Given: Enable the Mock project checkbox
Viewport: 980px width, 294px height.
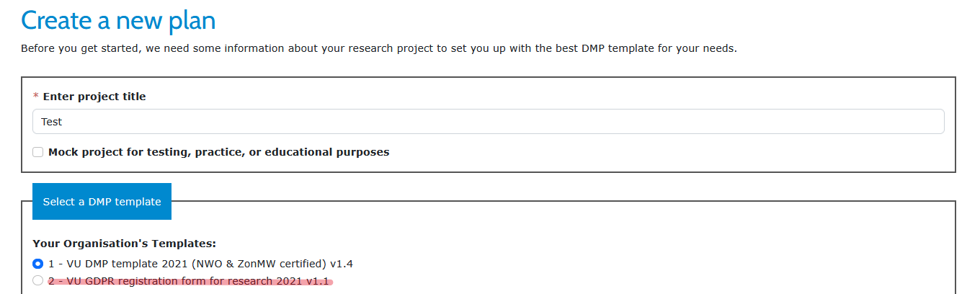Looking at the screenshot, I should click(x=38, y=152).
